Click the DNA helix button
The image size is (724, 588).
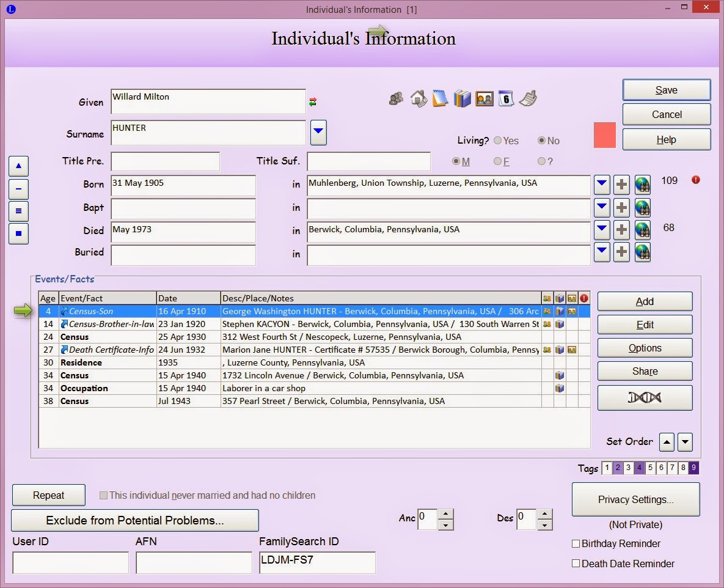click(x=645, y=397)
